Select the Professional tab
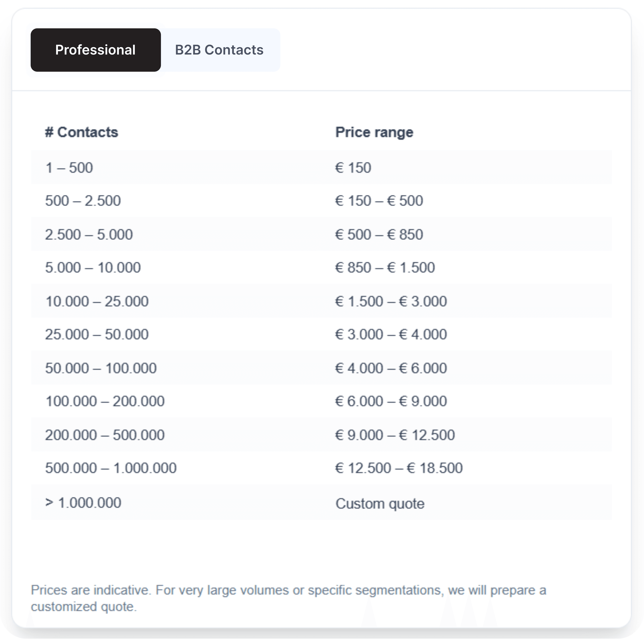644x644 pixels. [96, 50]
